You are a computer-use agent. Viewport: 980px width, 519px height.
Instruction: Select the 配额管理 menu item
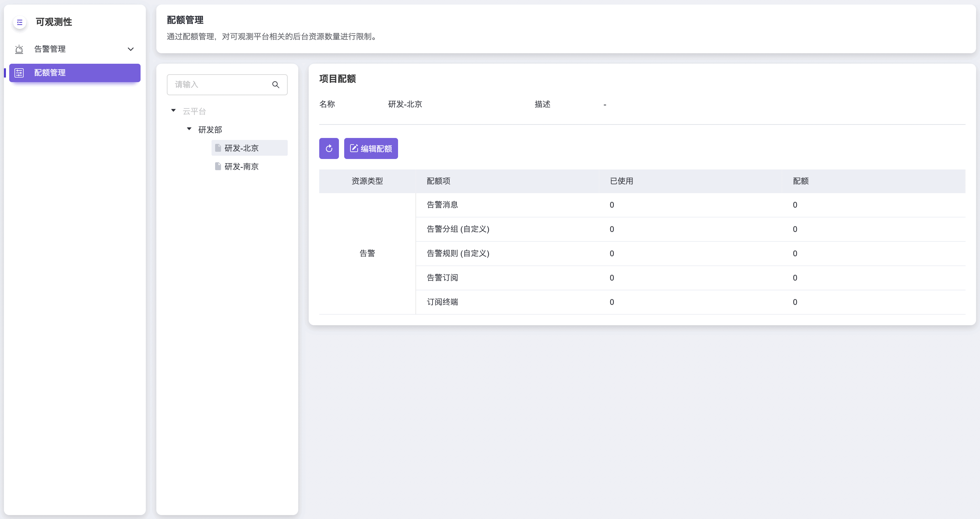pos(50,73)
